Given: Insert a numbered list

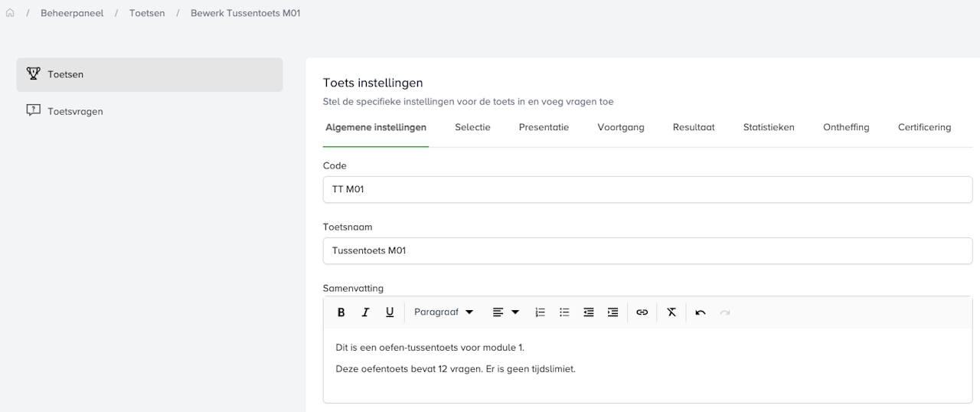Looking at the screenshot, I should tap(540, 312).
